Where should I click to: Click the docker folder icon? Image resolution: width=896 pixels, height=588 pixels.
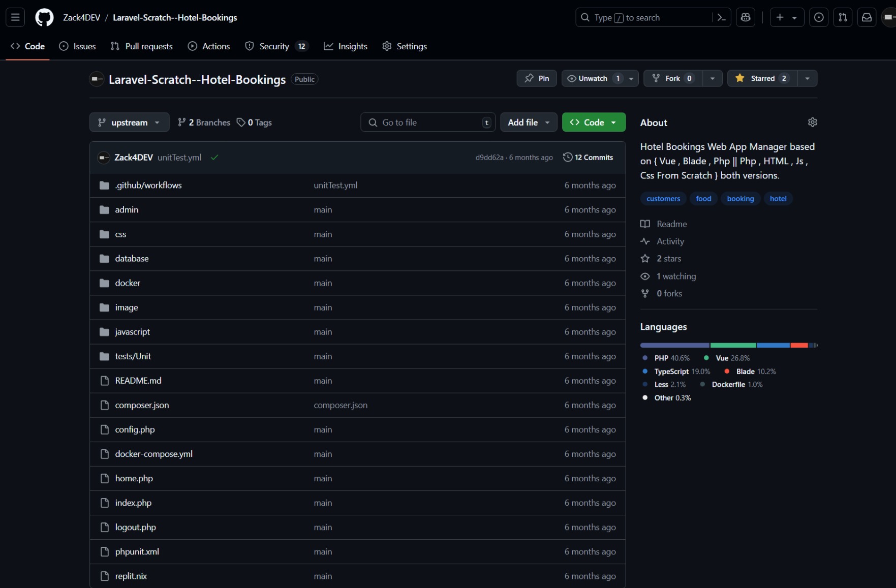coord(105,283)
